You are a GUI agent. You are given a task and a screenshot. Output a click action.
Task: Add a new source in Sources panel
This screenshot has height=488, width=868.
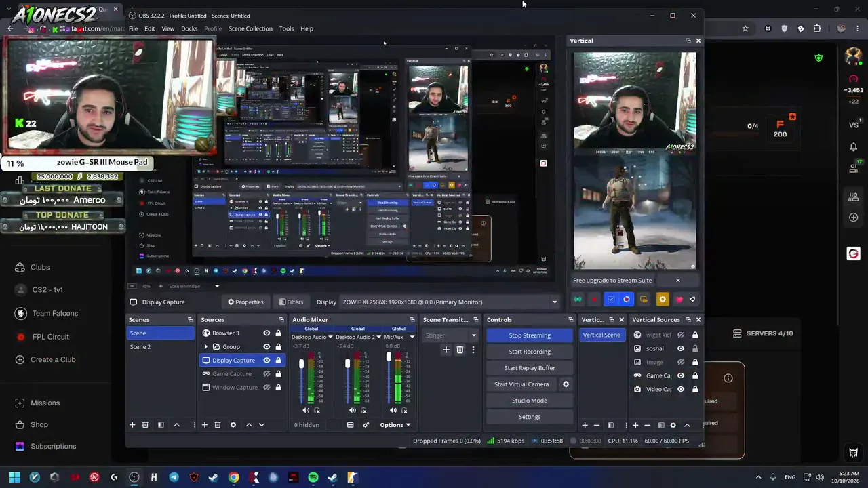204,425
